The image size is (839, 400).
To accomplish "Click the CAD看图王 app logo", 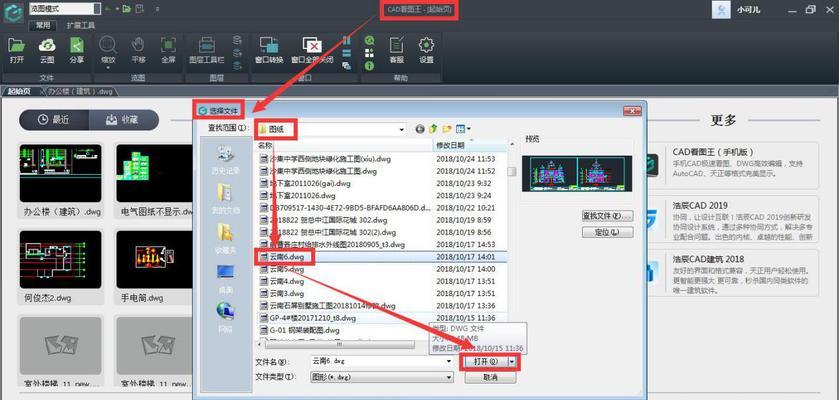I will point(12,11).
